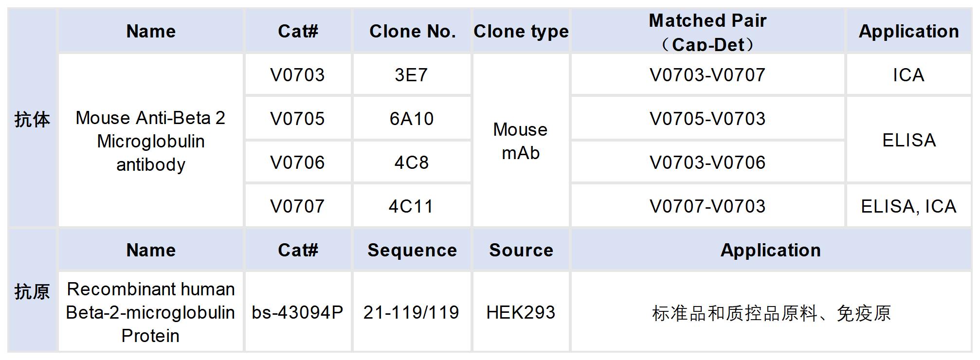980x360 pixels.
Task: Click clone number 4C8 cell
Action: (x=411, y=162)
